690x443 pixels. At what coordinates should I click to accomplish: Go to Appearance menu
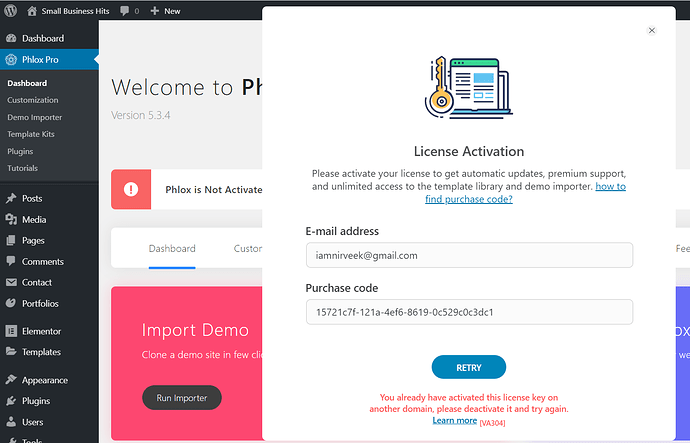45,380
